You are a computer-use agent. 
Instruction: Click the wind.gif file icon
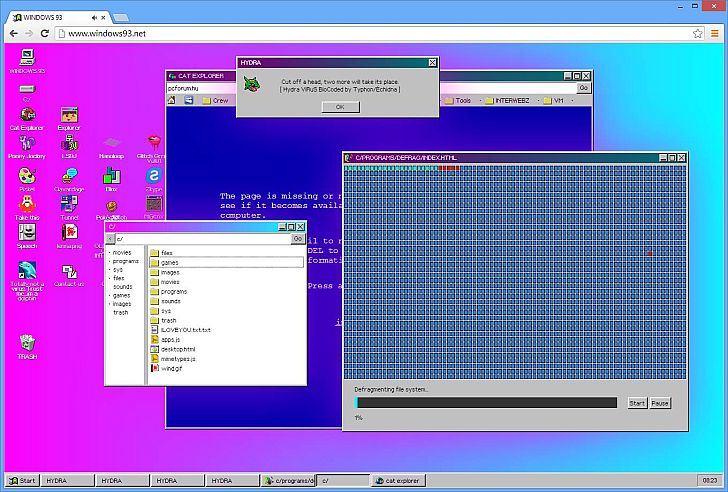point(155,368)
